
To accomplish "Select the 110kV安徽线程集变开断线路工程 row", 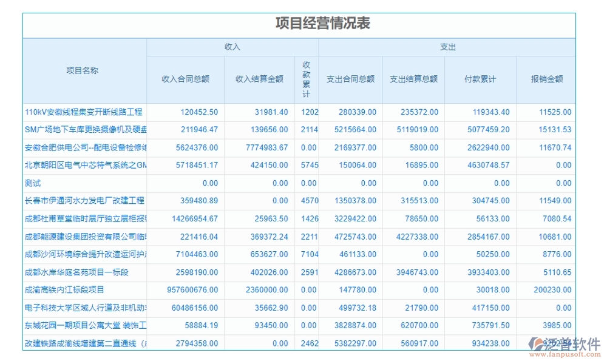I will point(83,112).
